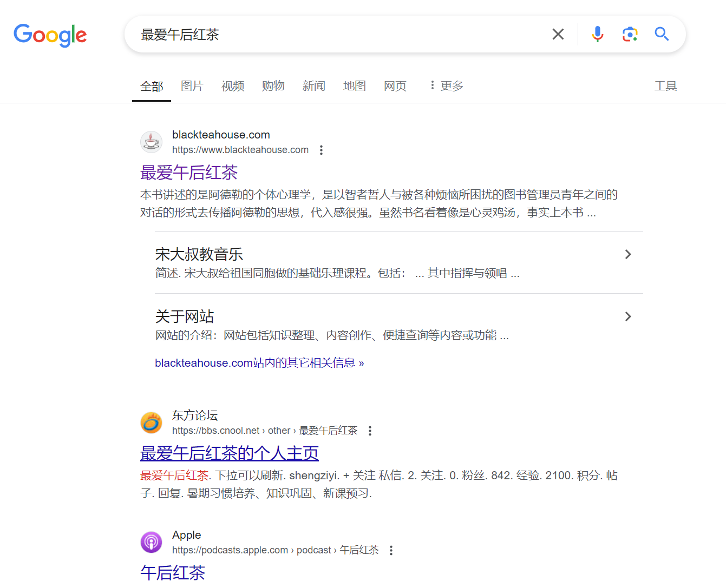Start voice search with microphone icon

[x=598, y=34]
